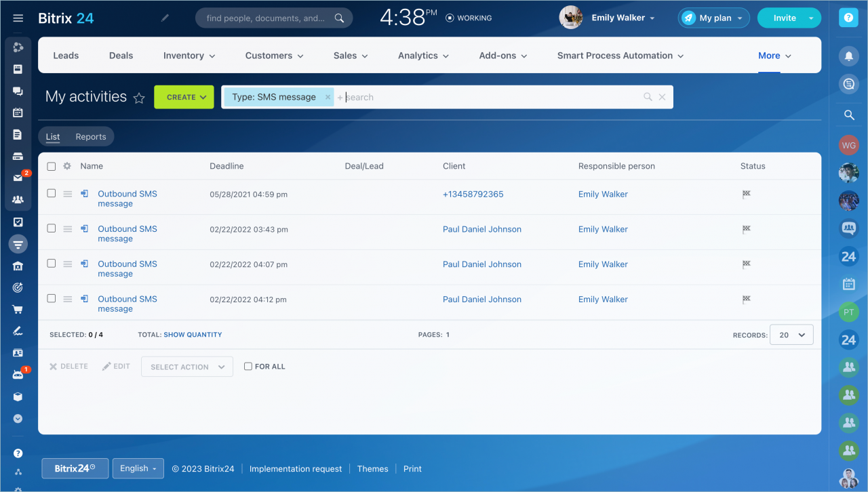The height and width of the screenshot is (492, 868).
Task: Open client phone number +13458792365
Action: coord(473,194)
